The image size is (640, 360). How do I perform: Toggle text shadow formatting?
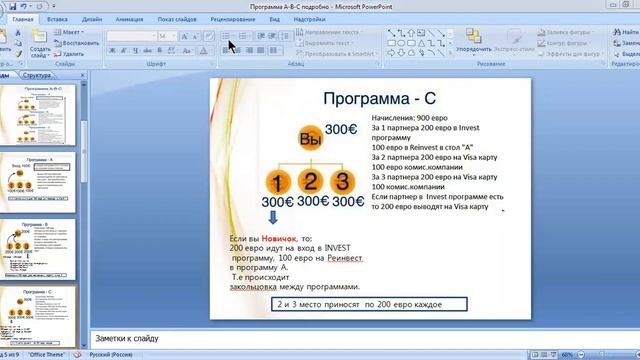tap(160, 51)
